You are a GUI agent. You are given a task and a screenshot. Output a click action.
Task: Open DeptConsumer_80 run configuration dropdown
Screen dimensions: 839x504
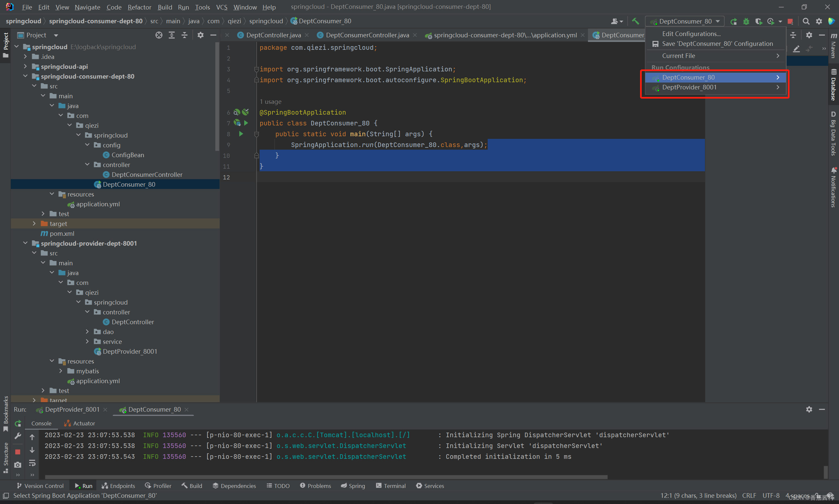pyautogui.click(x=685, y=21)
